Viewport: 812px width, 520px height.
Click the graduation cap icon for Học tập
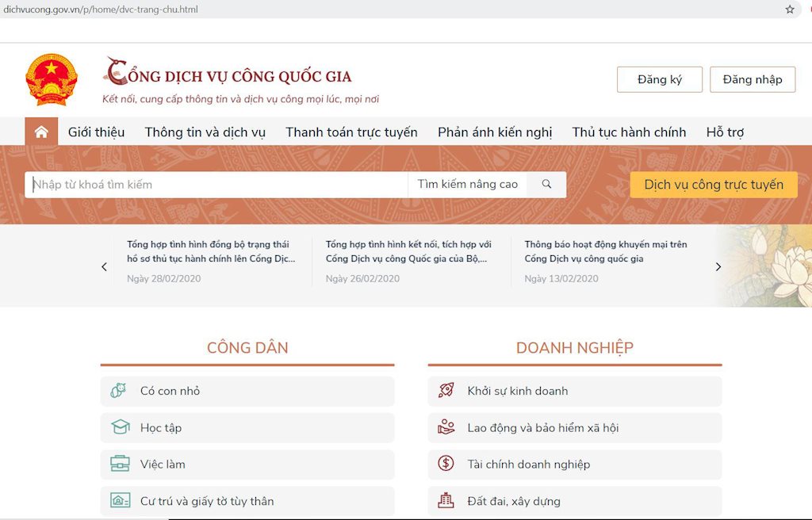pos(120,427)
